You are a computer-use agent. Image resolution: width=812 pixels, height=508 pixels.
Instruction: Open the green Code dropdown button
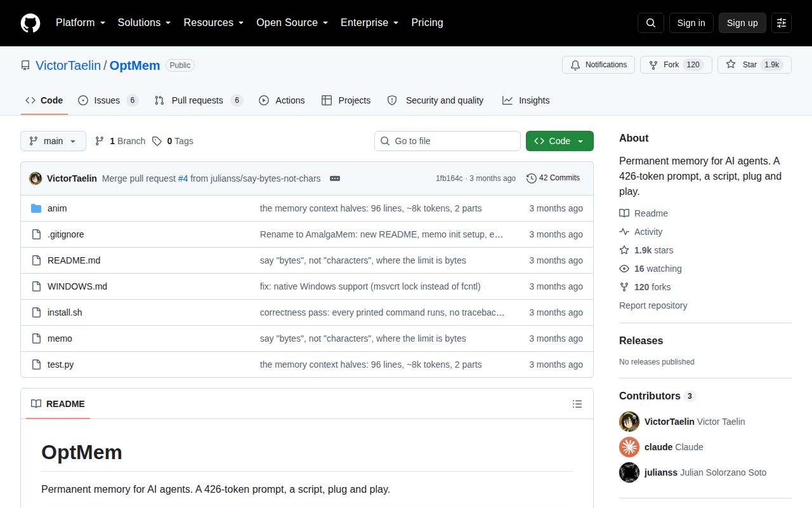[560, 141]
